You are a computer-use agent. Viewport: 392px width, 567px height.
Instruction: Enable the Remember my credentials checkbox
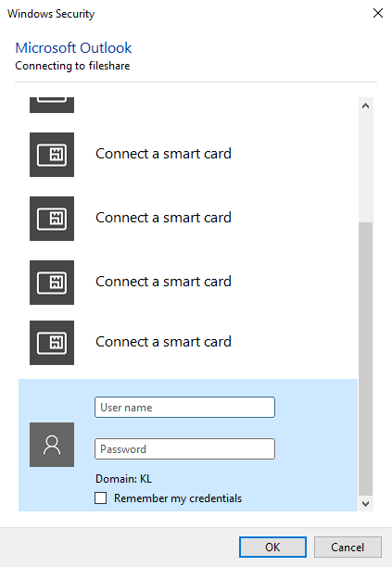coord(100,498)
